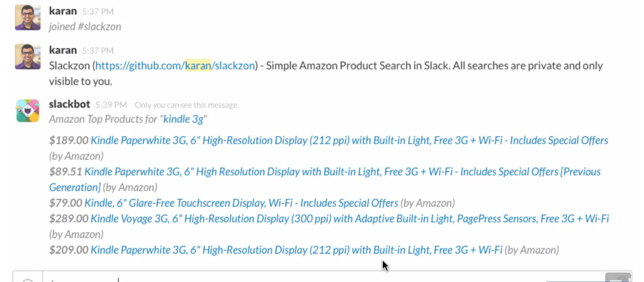Image resolution: width=644 pixels, height=282 pixels.
Task: Open the $79.00 Kindle Glare-Free Touchscreen link
Action: (x=241, y=203)
